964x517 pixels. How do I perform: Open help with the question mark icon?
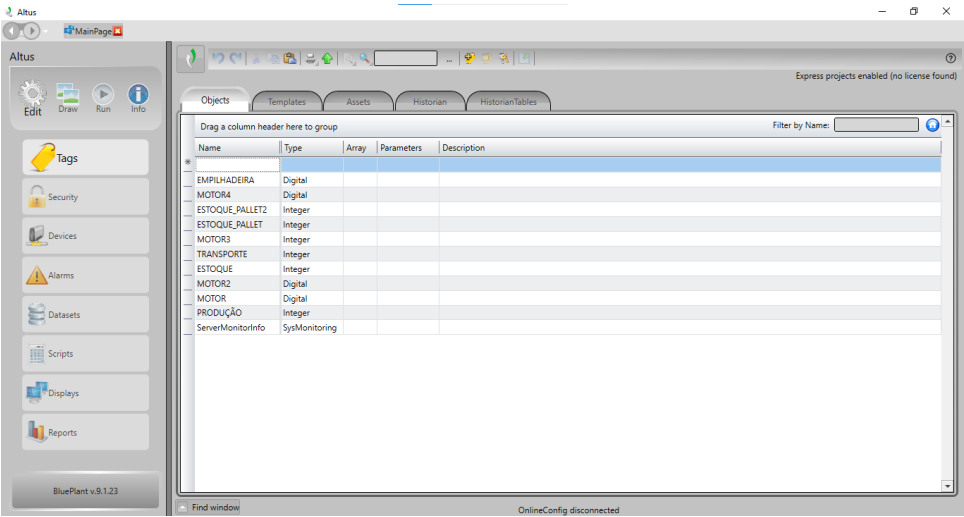950,59
